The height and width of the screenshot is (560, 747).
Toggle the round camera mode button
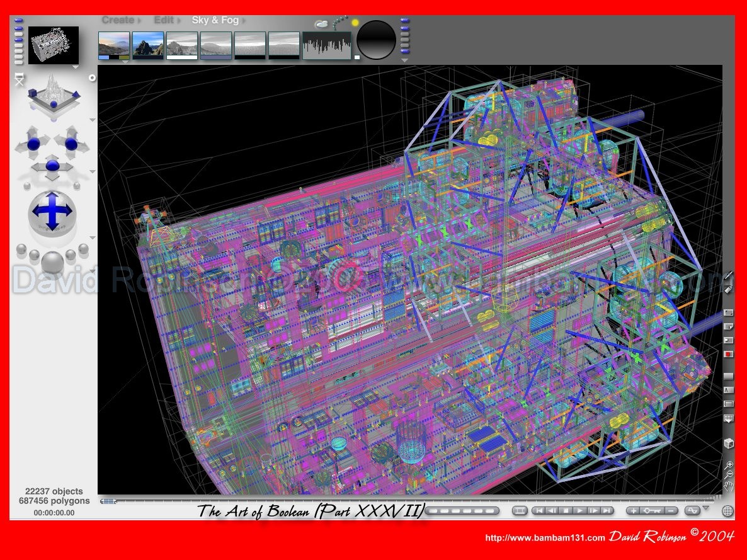pos(92,77)
